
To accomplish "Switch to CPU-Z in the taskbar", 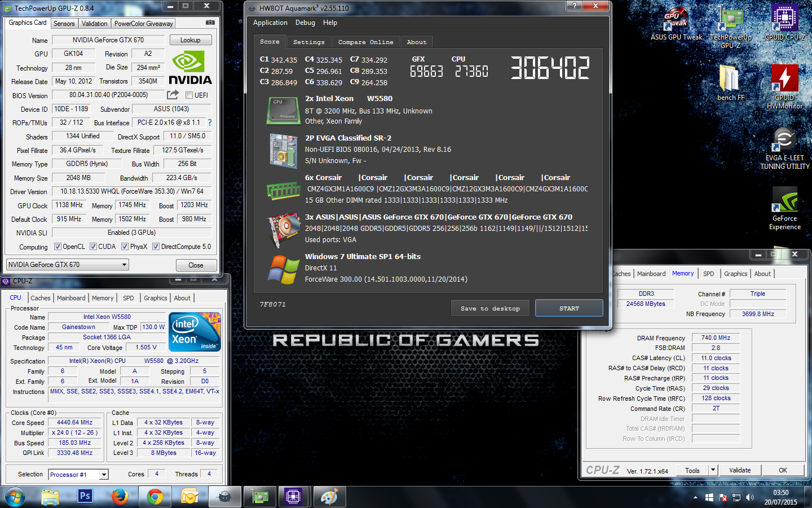I will pyautogui.click(x=294, y=497).
